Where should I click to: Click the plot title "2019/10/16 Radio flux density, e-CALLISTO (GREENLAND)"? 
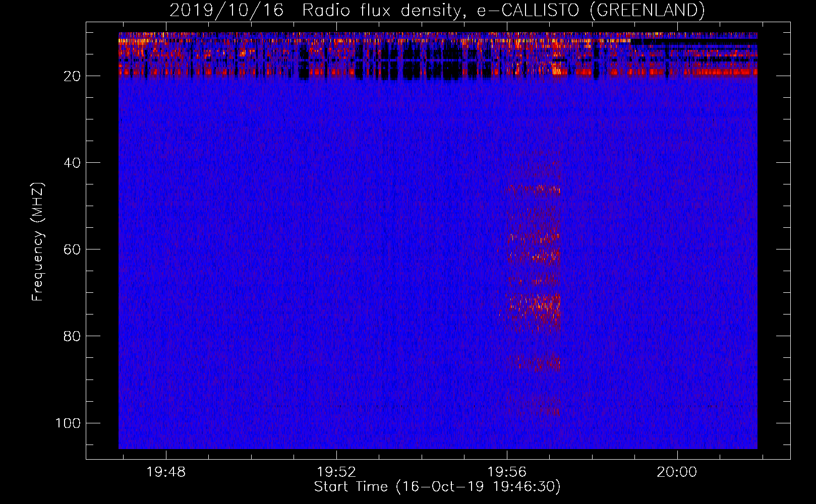pos(437,10)
